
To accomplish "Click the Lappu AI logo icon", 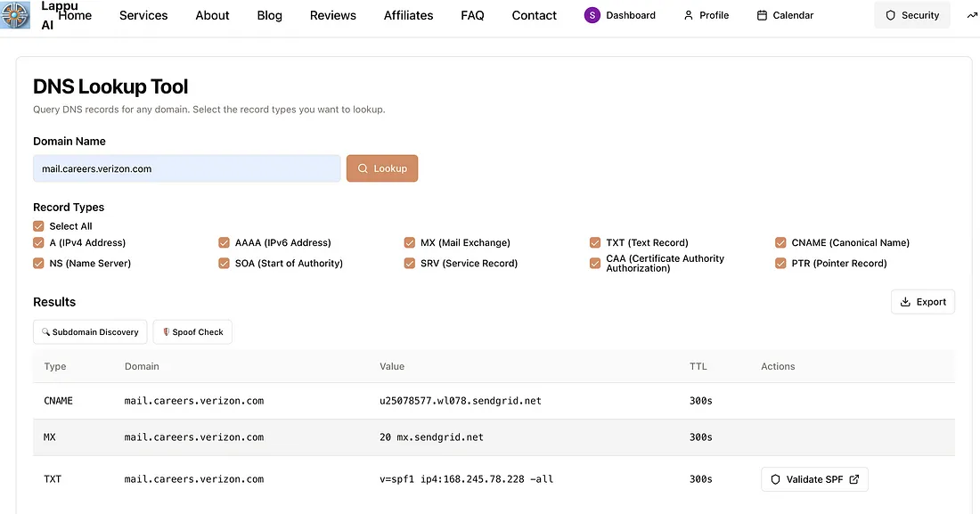I will (x=15, y=15).
